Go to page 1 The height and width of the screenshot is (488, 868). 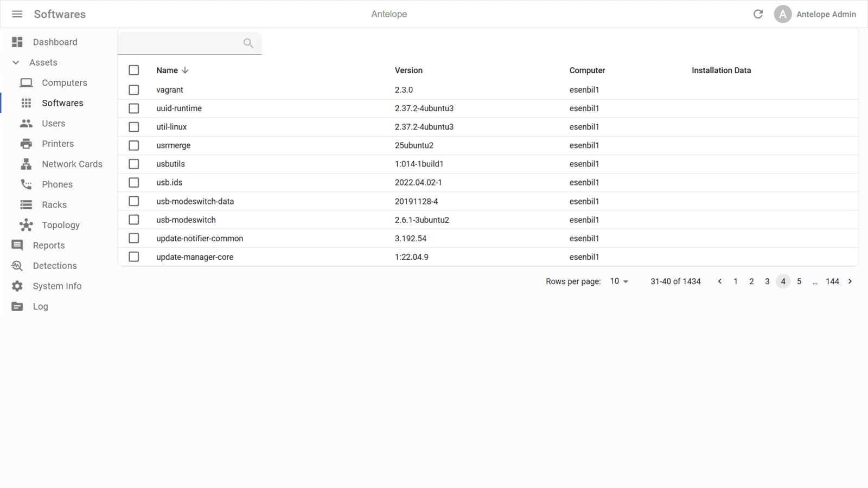(735, 281)
